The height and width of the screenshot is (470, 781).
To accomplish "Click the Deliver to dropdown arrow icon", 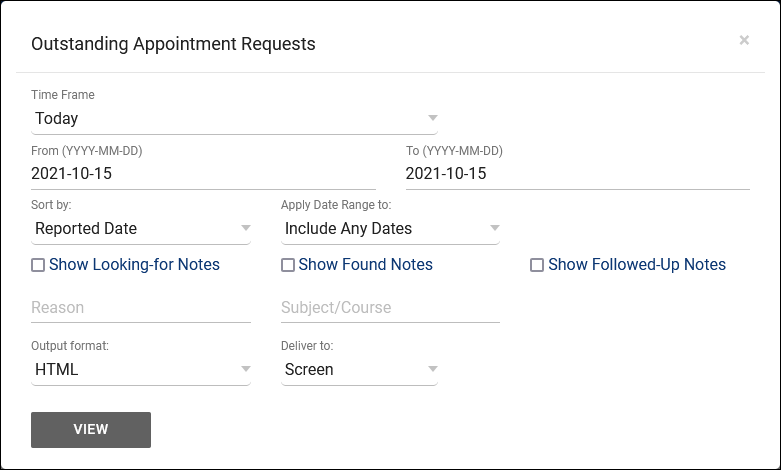I will 432,369.
